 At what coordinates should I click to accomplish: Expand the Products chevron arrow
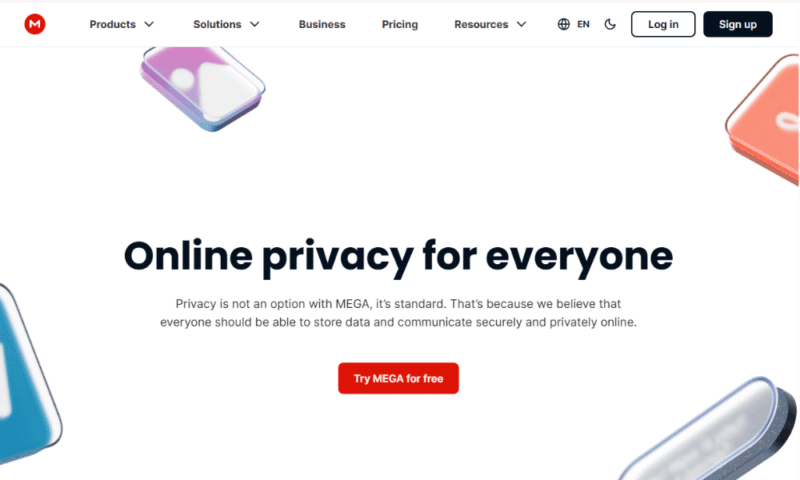click(x=149, y=24)
